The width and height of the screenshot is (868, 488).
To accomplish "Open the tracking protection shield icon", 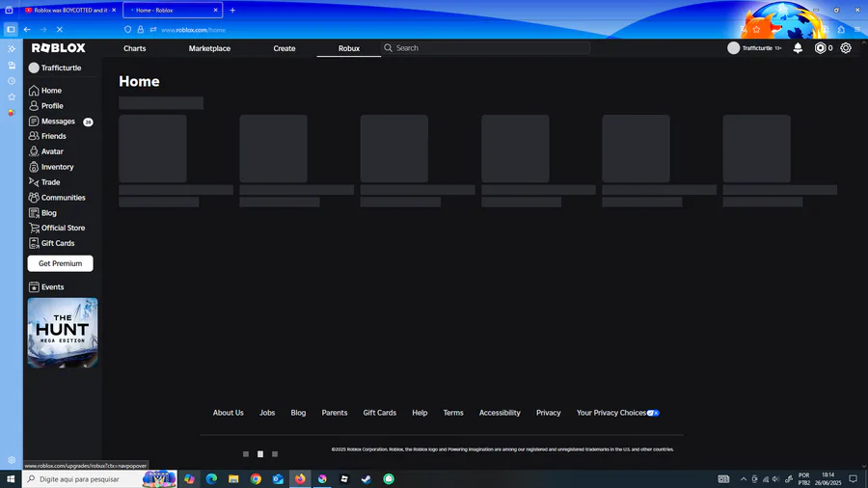I will 128,30.
